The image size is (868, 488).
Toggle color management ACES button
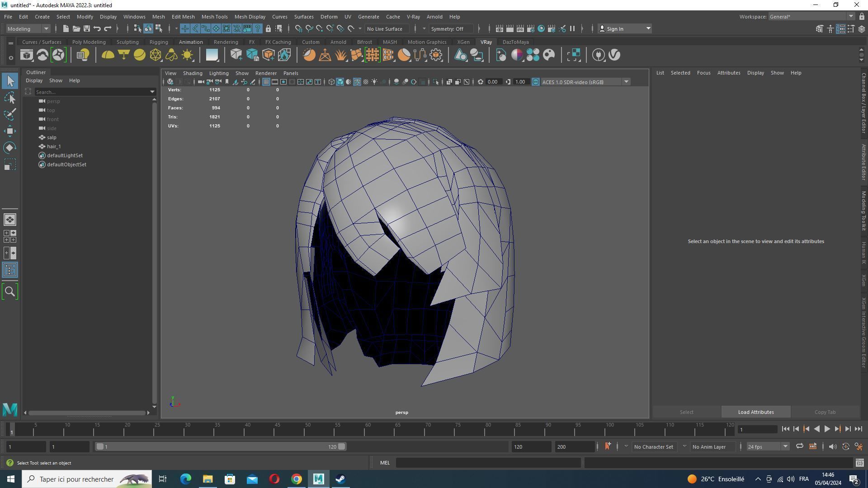coord(536,82)
